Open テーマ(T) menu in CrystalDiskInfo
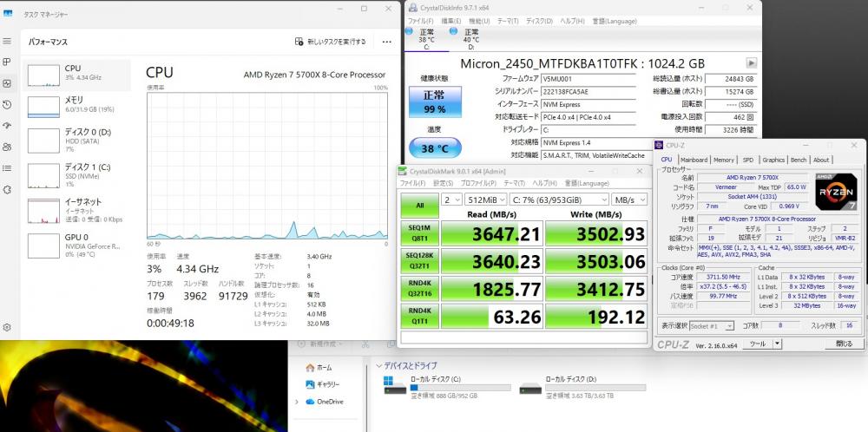This screenshot has width=868, height=432. coord(508,21)
